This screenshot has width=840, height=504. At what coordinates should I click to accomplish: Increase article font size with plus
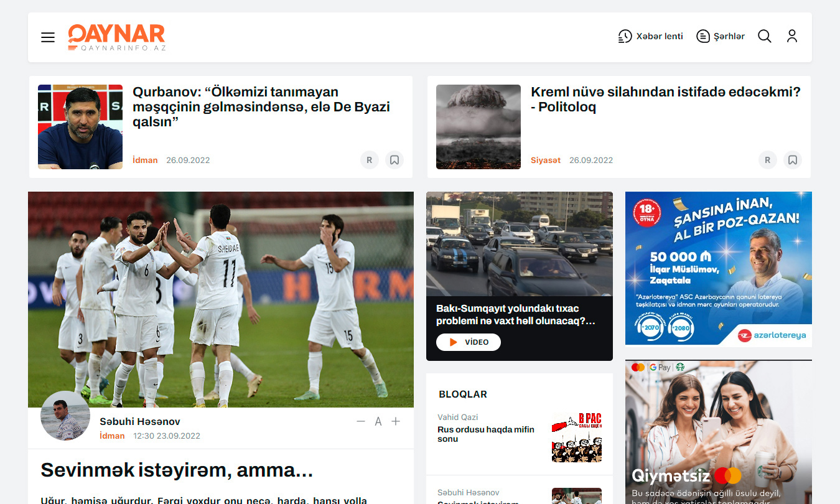396,421
